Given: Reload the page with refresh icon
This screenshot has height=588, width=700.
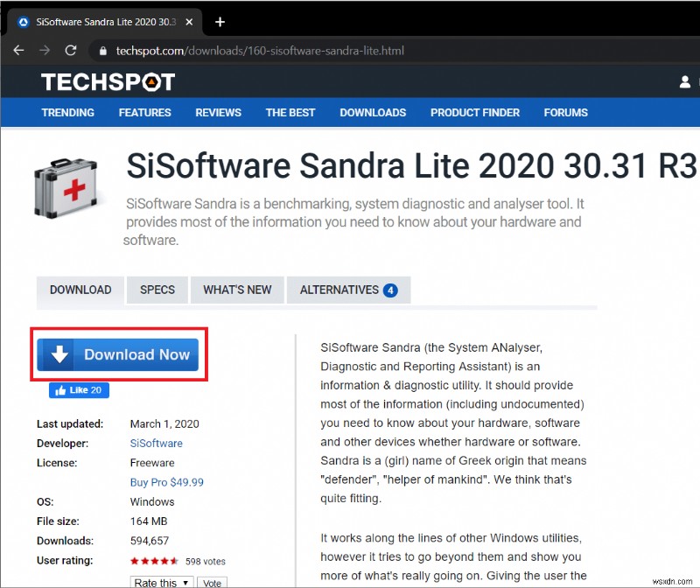Looking at the screenshot, I should pyautogui.click(x=71, y=50).
